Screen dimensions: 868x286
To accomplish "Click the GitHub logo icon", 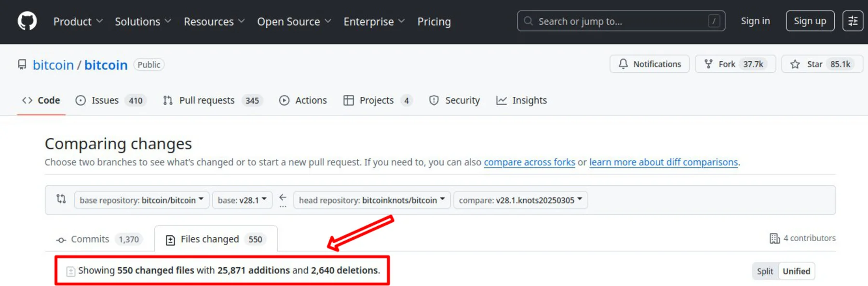I will [x=27, y=21].
